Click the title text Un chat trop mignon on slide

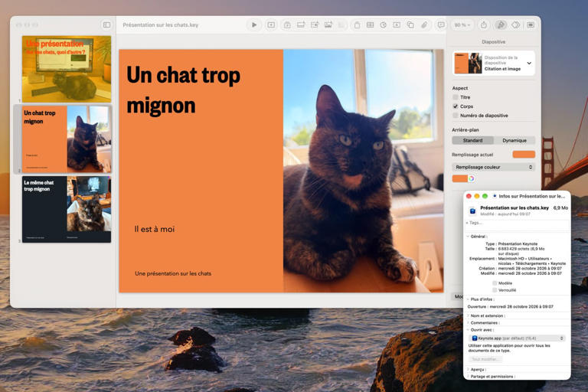(x=183, y=90)
